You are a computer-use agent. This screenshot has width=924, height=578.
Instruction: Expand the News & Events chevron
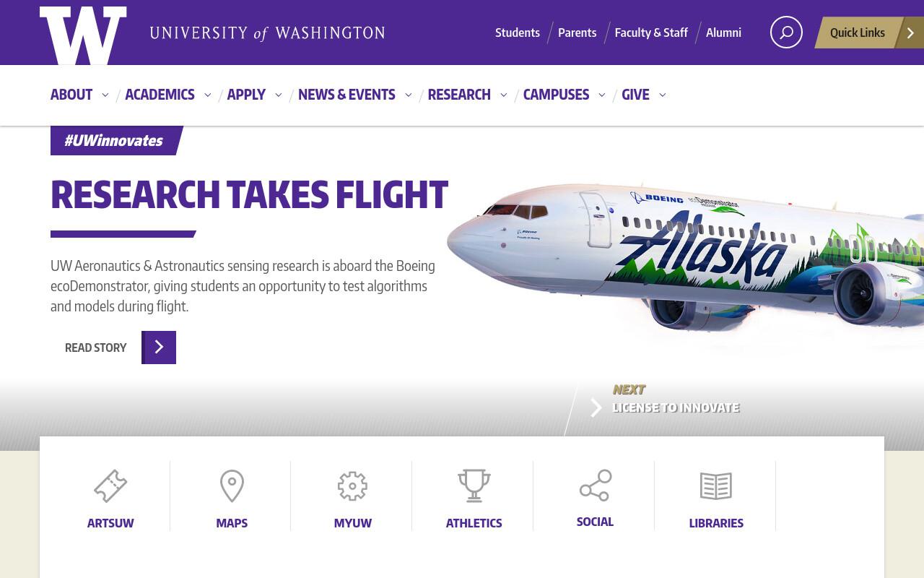click(x=409, y=95)
